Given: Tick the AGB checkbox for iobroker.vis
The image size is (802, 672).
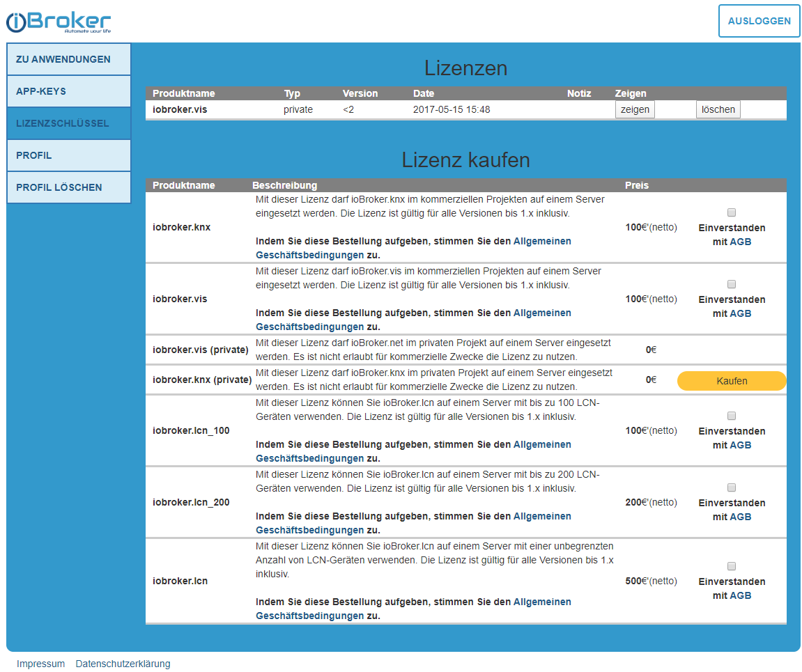Looking at the screenshot, I should (x=732, y=283).
